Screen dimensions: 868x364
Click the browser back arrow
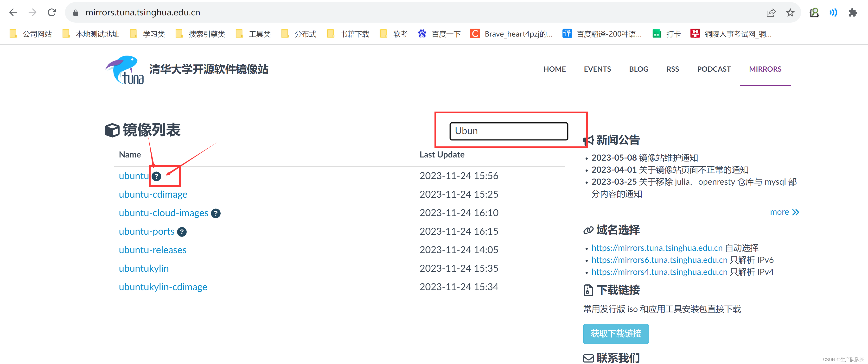(x=13, y=13)
